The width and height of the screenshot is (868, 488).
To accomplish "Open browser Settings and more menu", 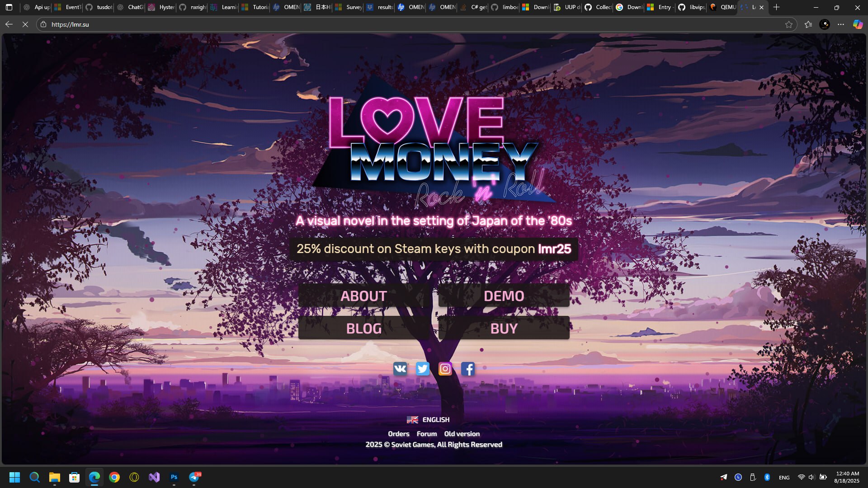I will point(841,24).
